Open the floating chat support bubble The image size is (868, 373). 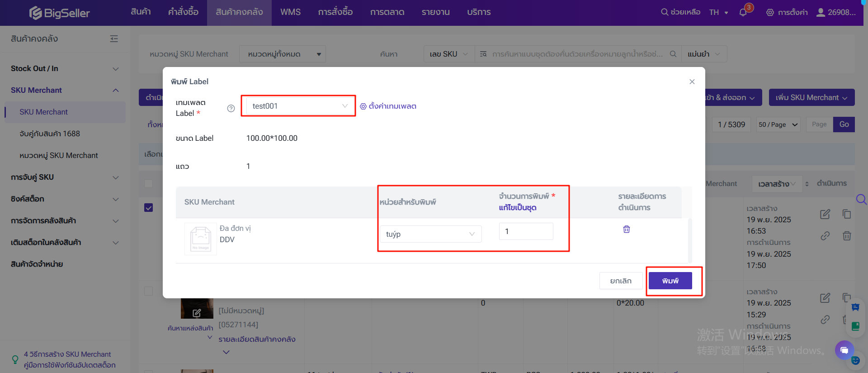click(844, 350)
